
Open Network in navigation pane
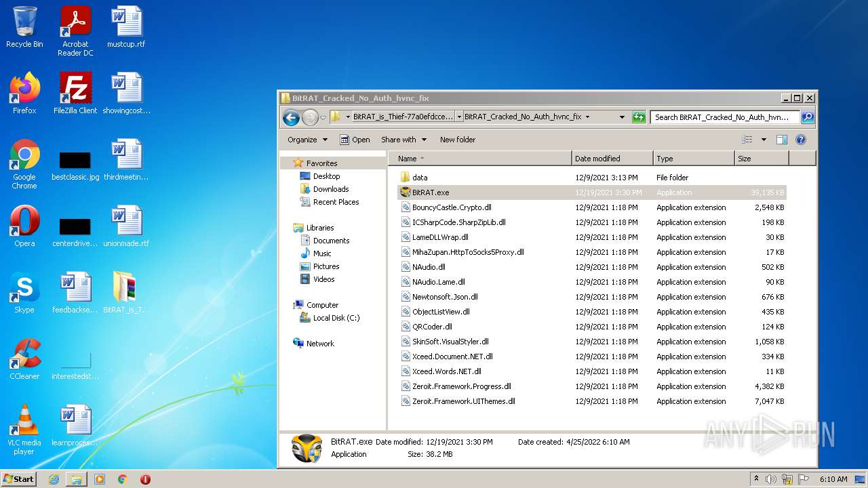[320, 344]
